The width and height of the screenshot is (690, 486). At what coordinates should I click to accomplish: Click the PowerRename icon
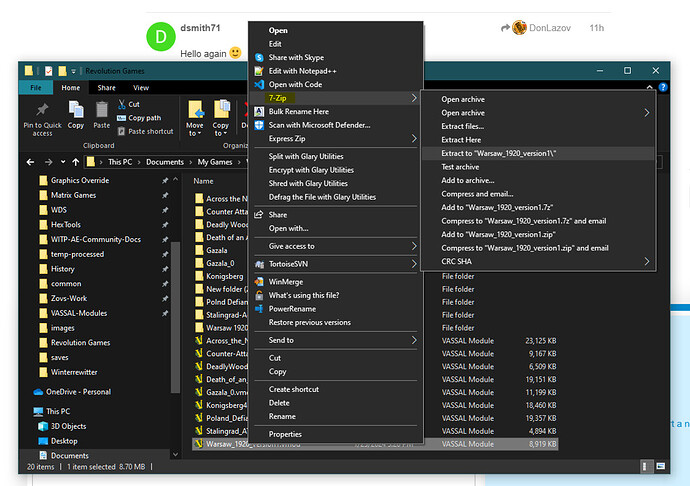coord(259,309)
